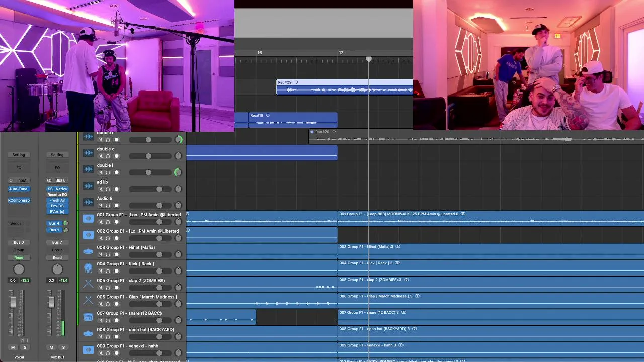Mute the double l track
Image resolution: width=644 pixels, height=362 pixels.
100,172
